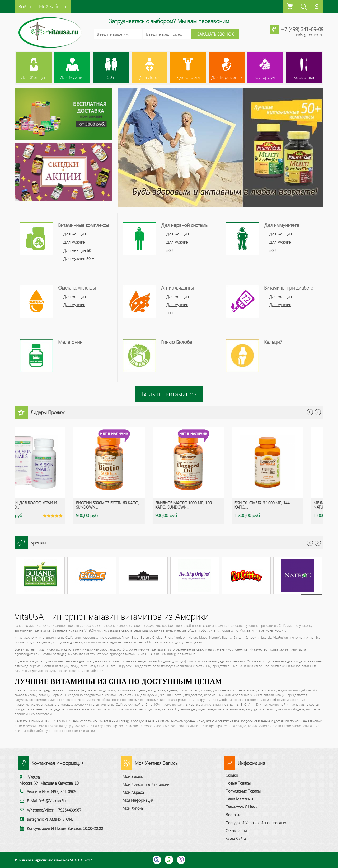Image resolution: width=338 pixels, height=868 pixels.
Task: Select the Для Спорта category tile
Action: (x=188, y=68)
